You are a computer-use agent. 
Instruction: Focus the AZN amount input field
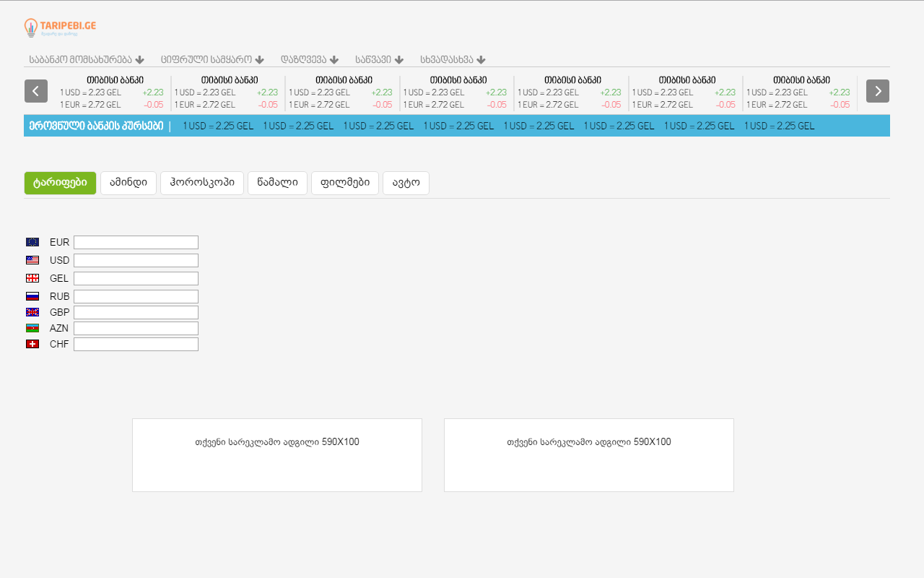(x=136, y=328)
